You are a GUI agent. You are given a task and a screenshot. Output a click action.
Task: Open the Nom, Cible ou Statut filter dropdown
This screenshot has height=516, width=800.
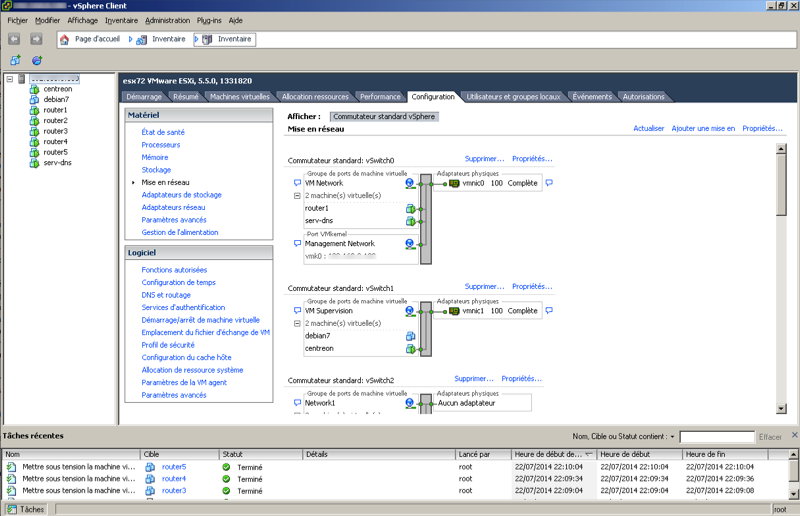click(673, 437)
